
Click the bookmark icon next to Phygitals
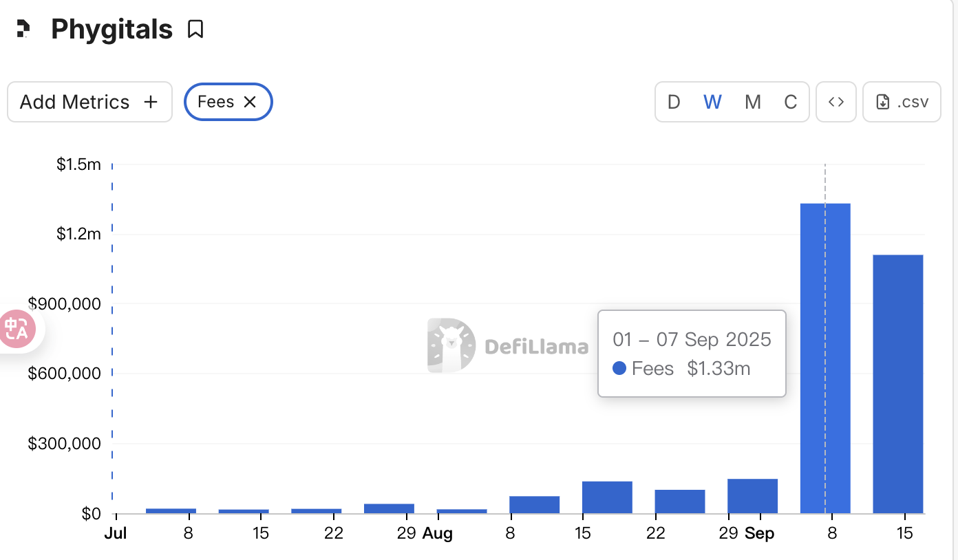click(195, 30)
